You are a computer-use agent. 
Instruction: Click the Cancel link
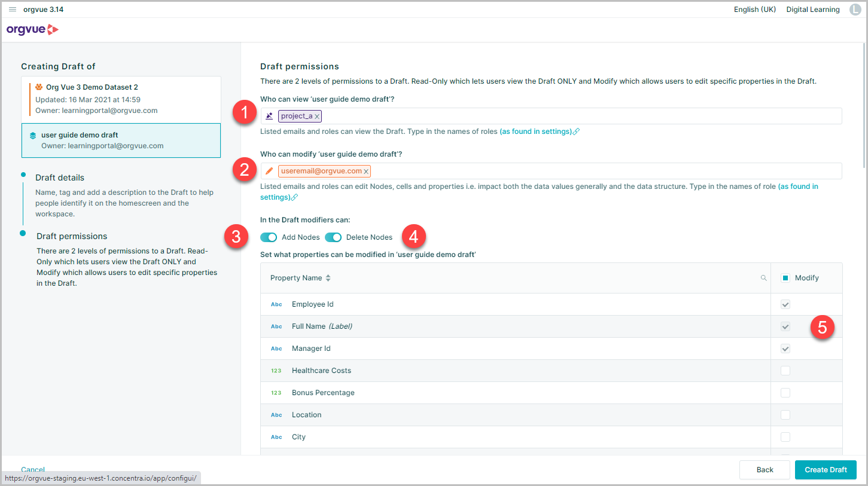click(33, 469)
